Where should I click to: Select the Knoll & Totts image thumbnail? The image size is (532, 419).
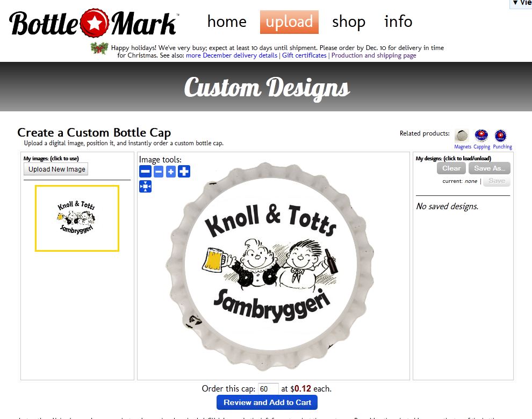pyautogui.click(x=77, y=218)
